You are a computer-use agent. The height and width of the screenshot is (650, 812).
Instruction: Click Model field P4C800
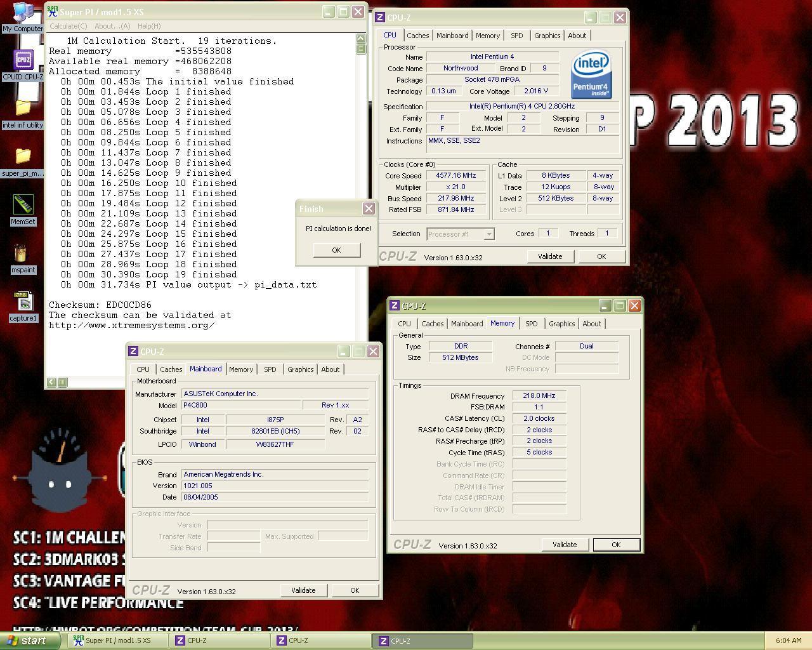(240, 405)
